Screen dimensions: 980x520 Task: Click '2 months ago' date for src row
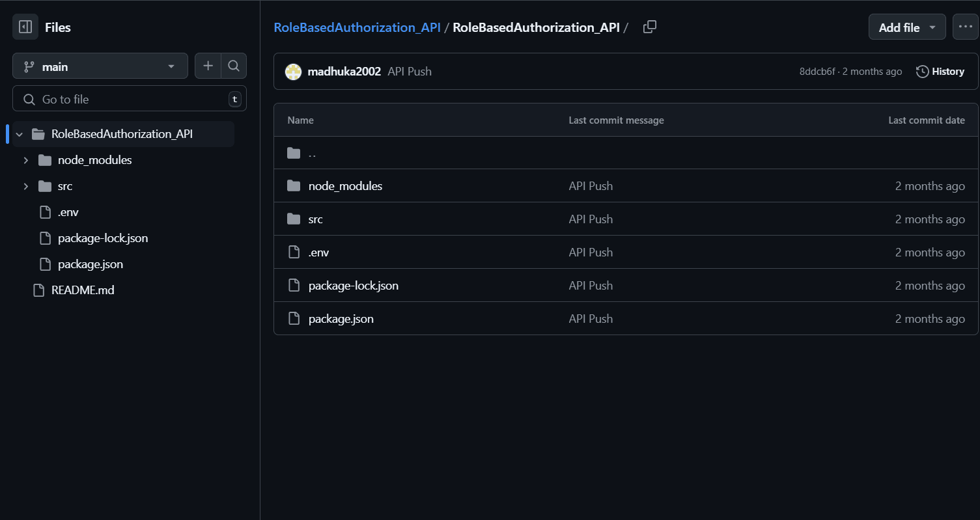tap(930, 219)
